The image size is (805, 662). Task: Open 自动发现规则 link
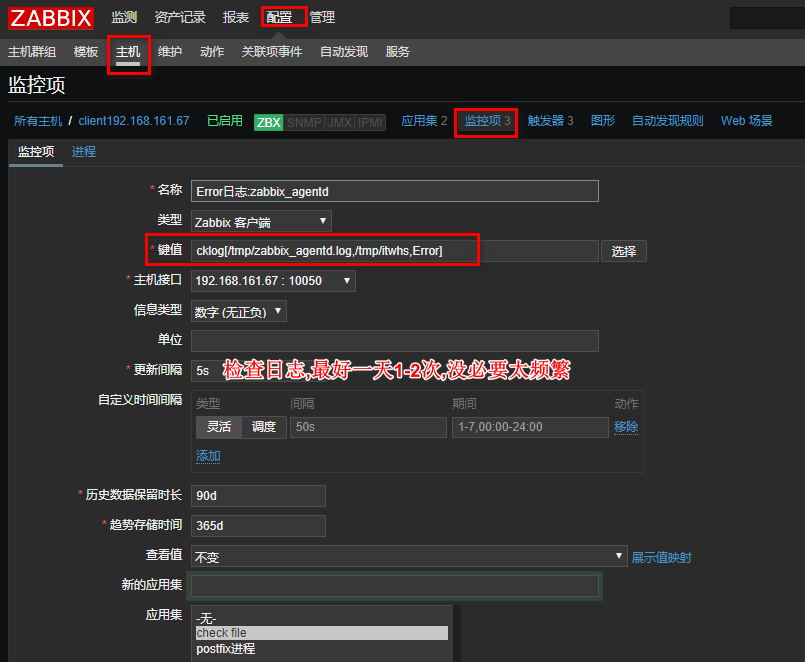(x=667, y=121)
